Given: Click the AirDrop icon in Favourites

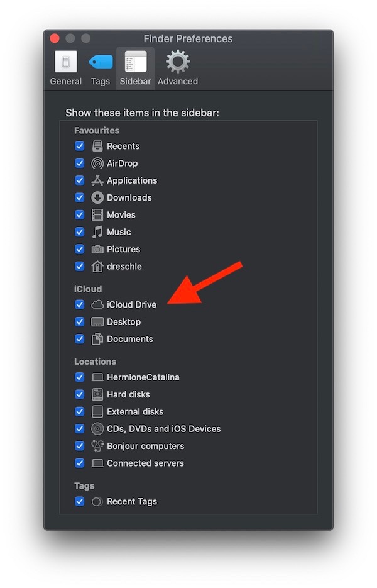Looking at the screenshot, I should [97, 163].
